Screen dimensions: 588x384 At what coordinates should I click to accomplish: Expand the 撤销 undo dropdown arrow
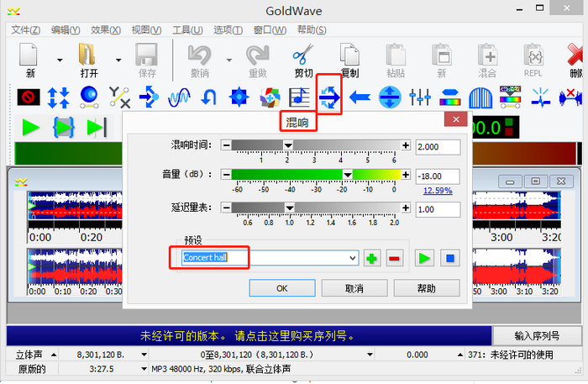click(229, 60)
